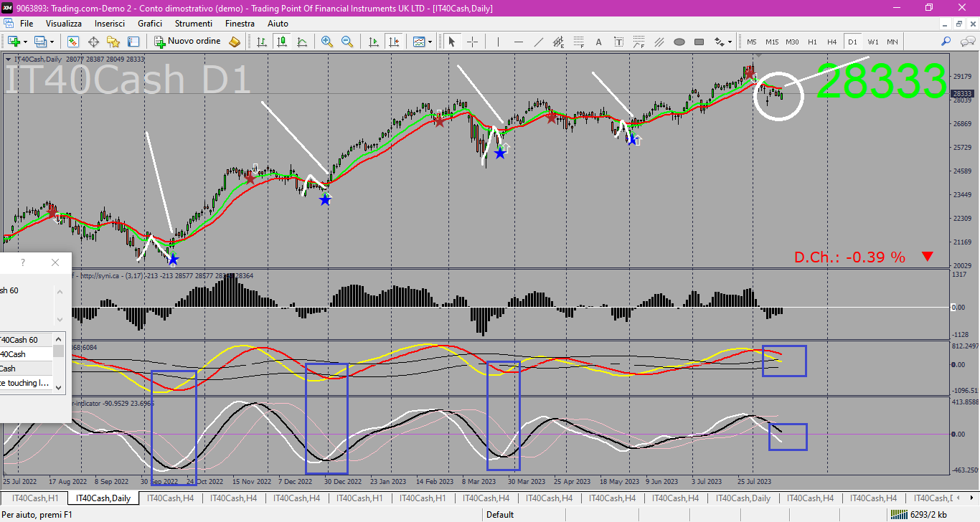Open the search magnifier icon

(946, 42)
